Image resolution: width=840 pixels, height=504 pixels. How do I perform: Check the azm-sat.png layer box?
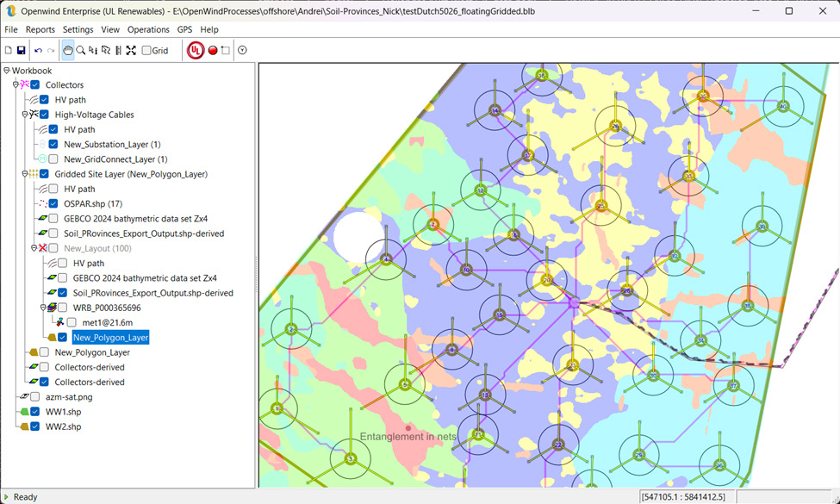pyautogui.click(x=35, y=397)
